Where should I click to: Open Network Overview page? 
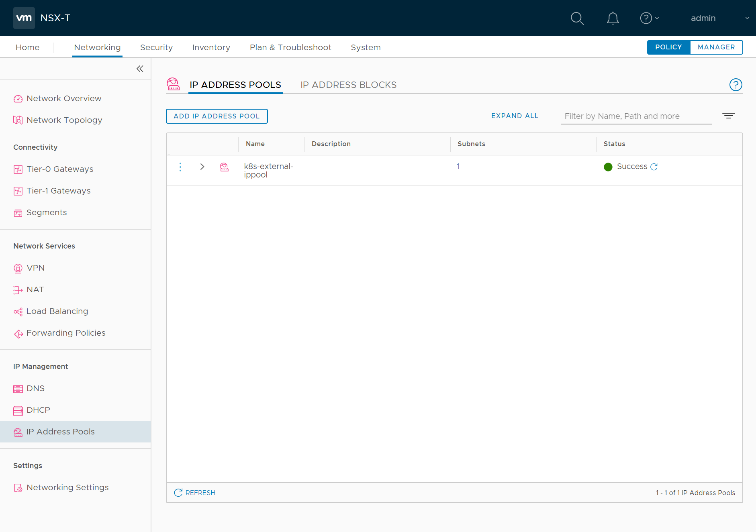64,98
